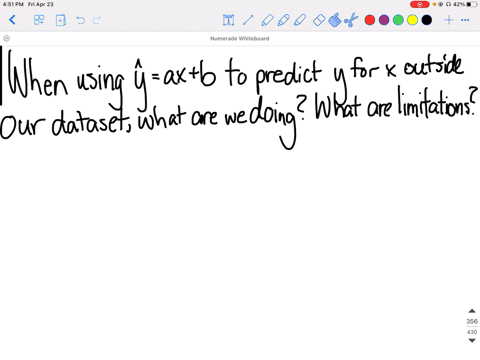
Task: Tap the page number 356 indicator
Action: click(x=472, y=321)
